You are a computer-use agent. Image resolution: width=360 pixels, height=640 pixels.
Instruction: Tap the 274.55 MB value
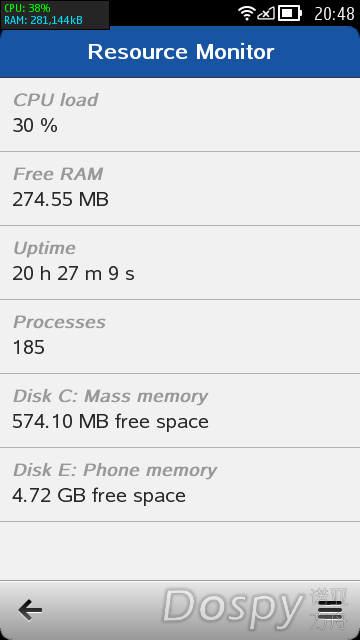(x=60, y=200)
